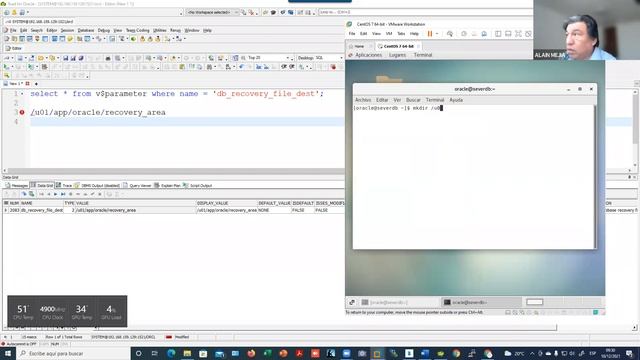Open the File menu in Toad
Viewport: 640px width, 360px height.
[13, 31]
